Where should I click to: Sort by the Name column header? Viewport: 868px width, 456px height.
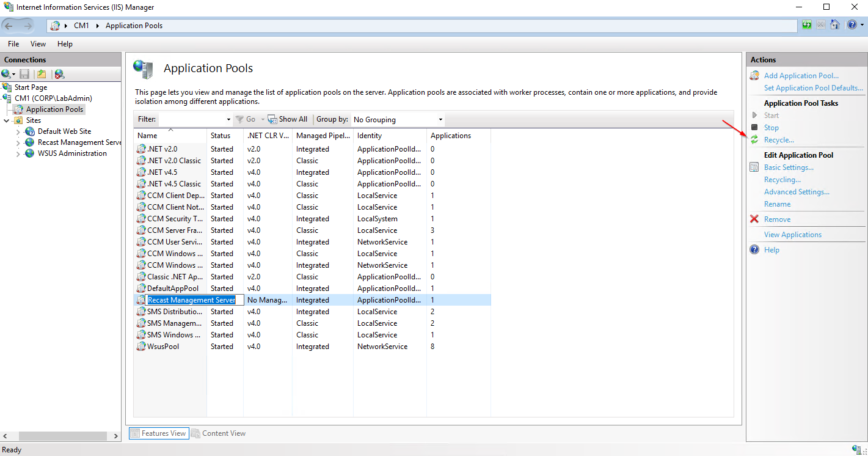coord(170,136)
